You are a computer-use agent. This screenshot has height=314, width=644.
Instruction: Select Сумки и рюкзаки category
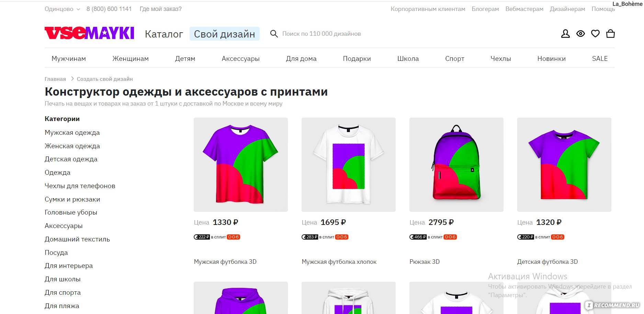[72, 199]
